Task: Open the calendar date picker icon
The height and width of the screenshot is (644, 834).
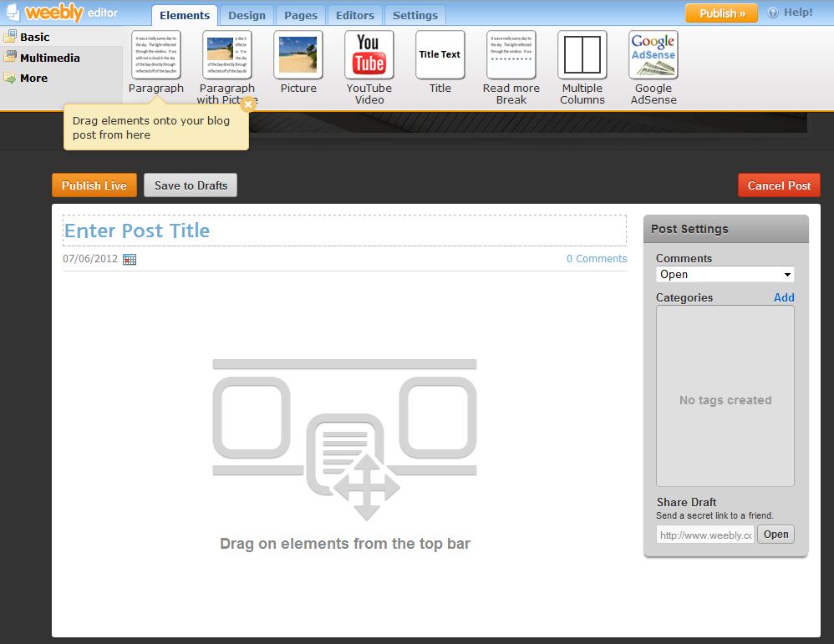Action: point(130,259)
